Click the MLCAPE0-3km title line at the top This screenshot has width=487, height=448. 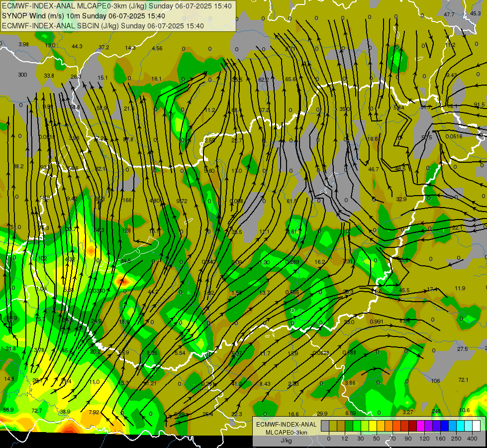pos(117,6)
